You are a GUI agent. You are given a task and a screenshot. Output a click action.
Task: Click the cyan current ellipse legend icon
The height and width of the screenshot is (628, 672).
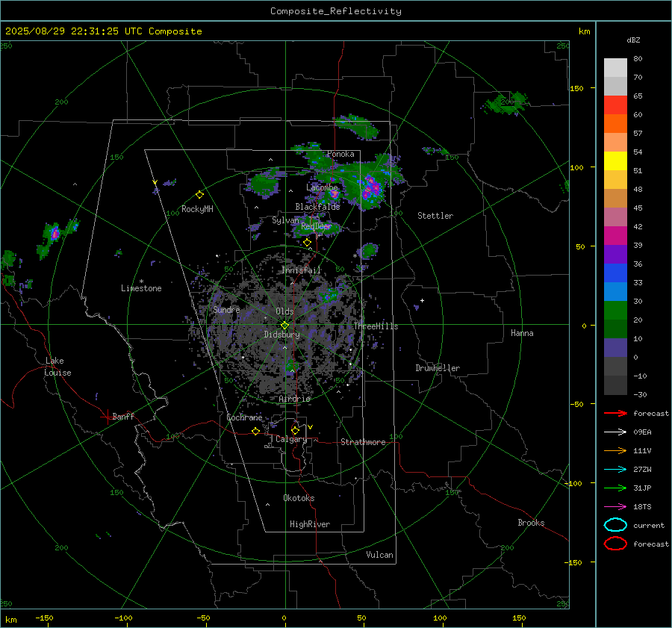pos(615,525)
